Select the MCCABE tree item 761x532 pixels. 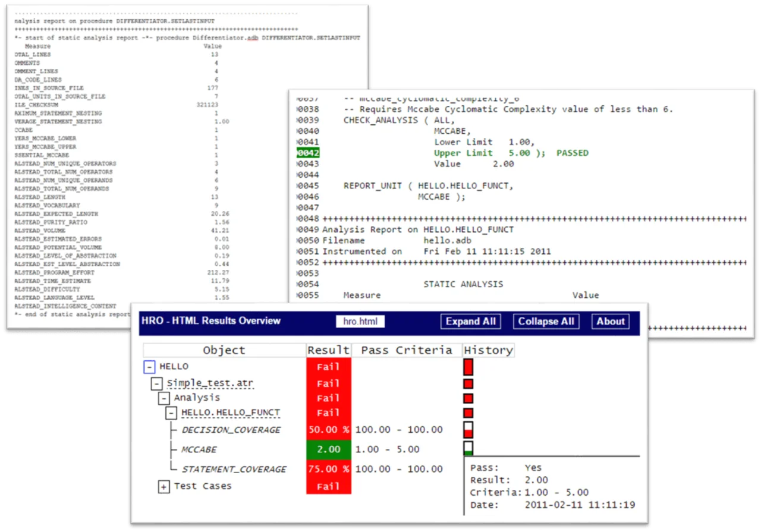pos(199,449)
